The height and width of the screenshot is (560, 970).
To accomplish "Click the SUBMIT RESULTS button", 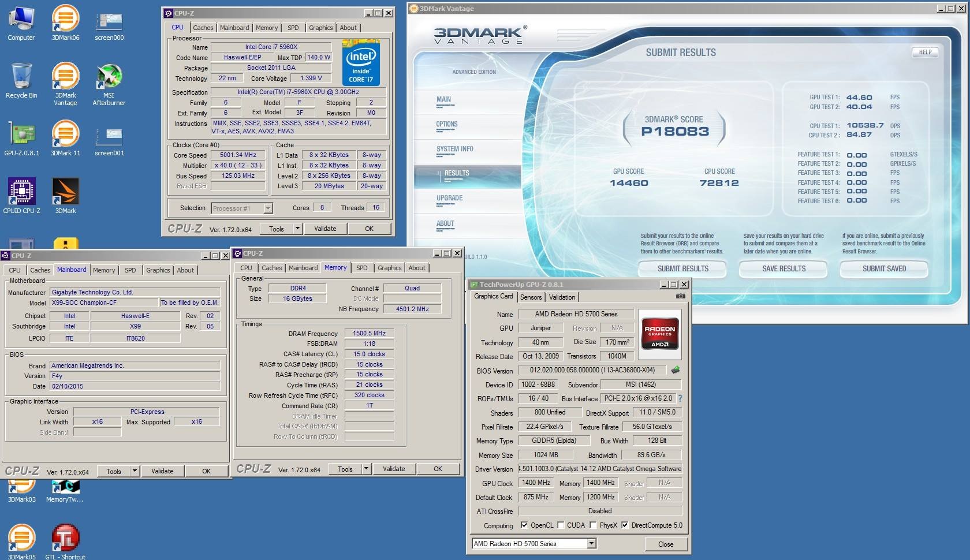I will 683,269.
